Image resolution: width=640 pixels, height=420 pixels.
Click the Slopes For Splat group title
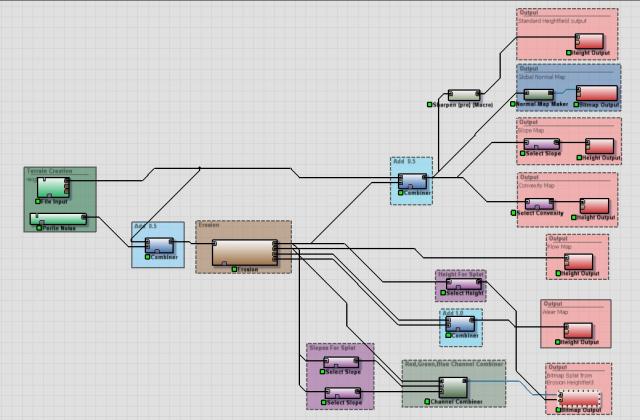(x=332, y=348)
